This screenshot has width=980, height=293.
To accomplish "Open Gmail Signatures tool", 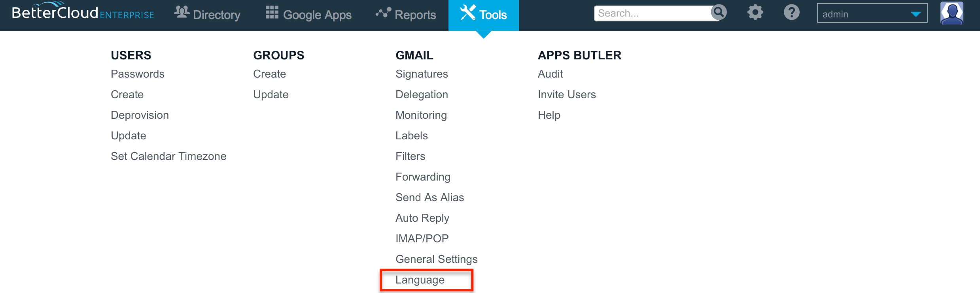I will [422, 74].
